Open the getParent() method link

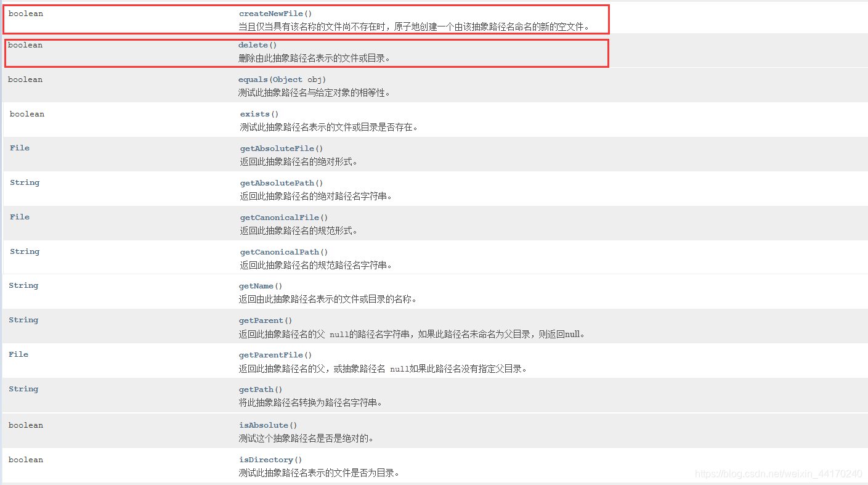pos(266,320)
